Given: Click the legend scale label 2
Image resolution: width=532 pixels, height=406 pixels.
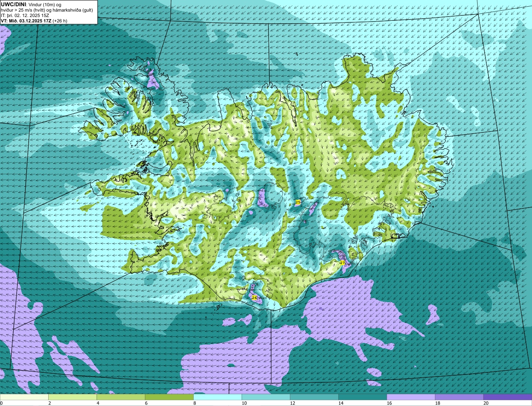Looking at the screenshot, I should pos(49,403).
